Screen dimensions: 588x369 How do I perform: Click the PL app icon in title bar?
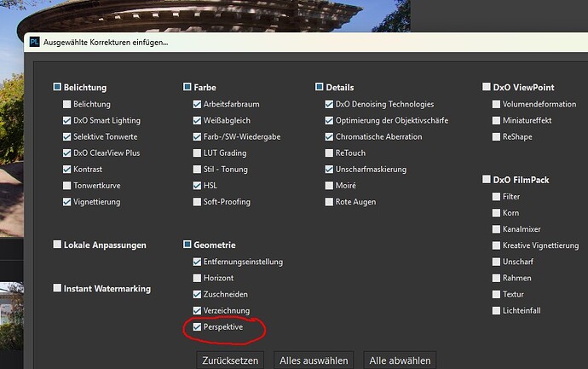point(34,42)
